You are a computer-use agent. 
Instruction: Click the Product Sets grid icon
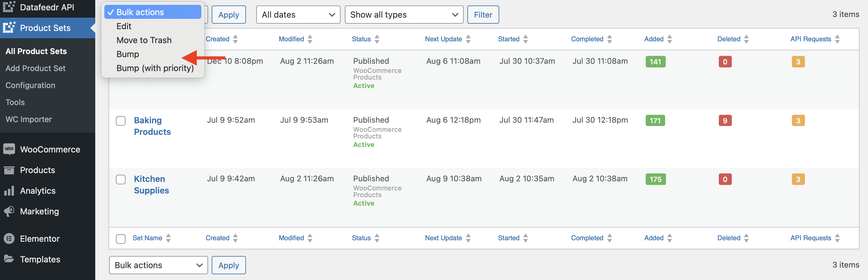pyautogui.click(x=9, y=28)
